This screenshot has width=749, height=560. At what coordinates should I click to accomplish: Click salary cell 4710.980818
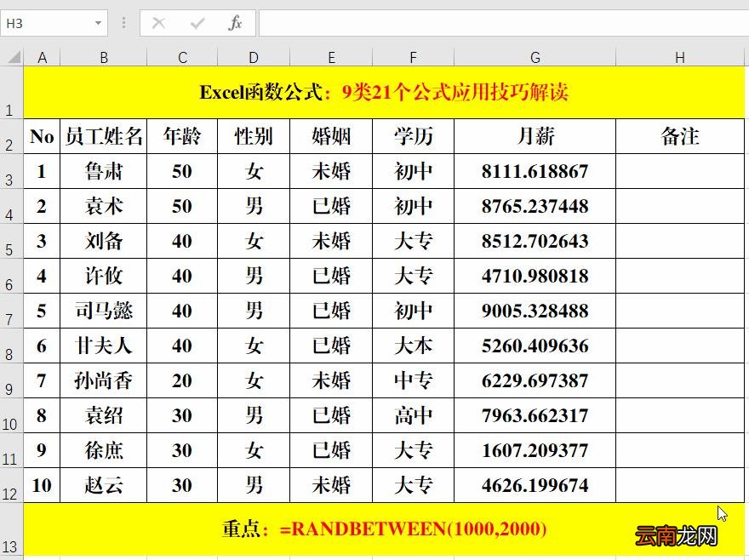[x=535, y=276]
